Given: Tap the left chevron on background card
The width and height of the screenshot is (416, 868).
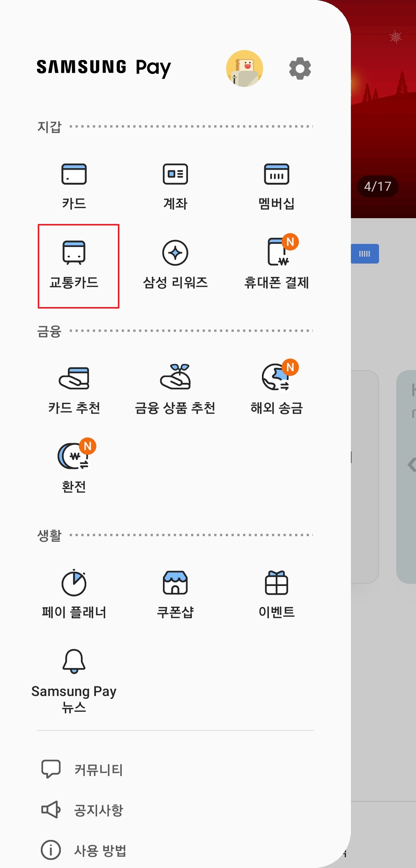Looking at the screenshot, I should tap(412, 465).
